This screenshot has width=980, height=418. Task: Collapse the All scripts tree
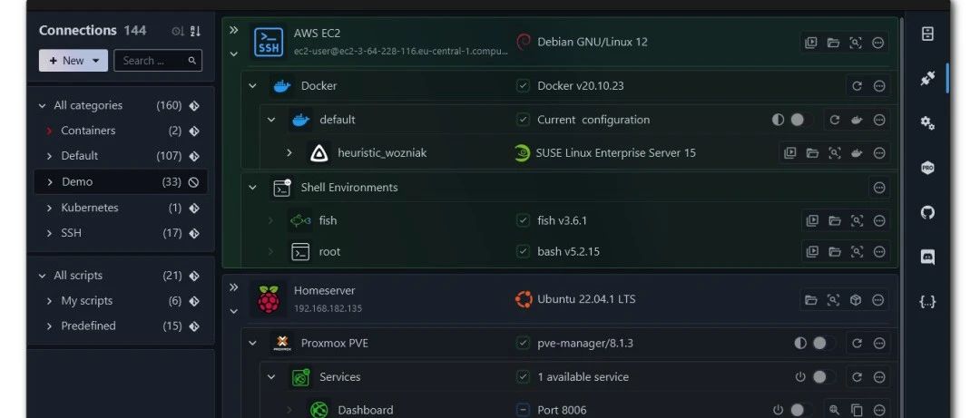pyautogui.click(x=43, y=277)
